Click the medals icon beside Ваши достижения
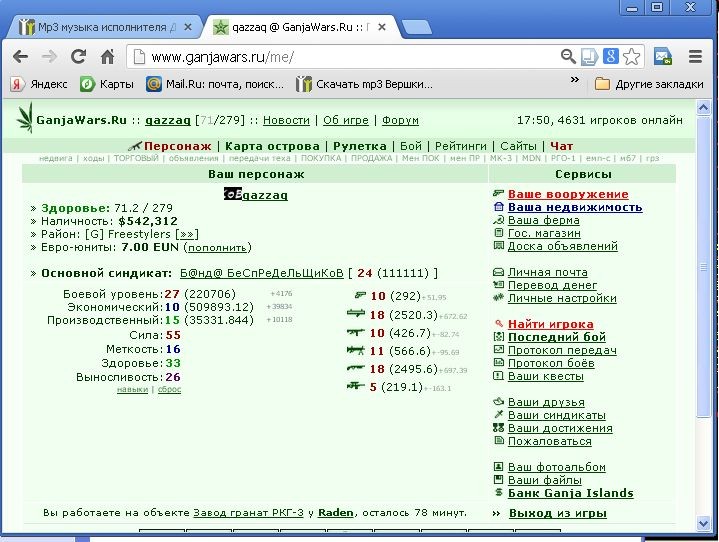The image size is (719, 542). click(x=498, y=428)
